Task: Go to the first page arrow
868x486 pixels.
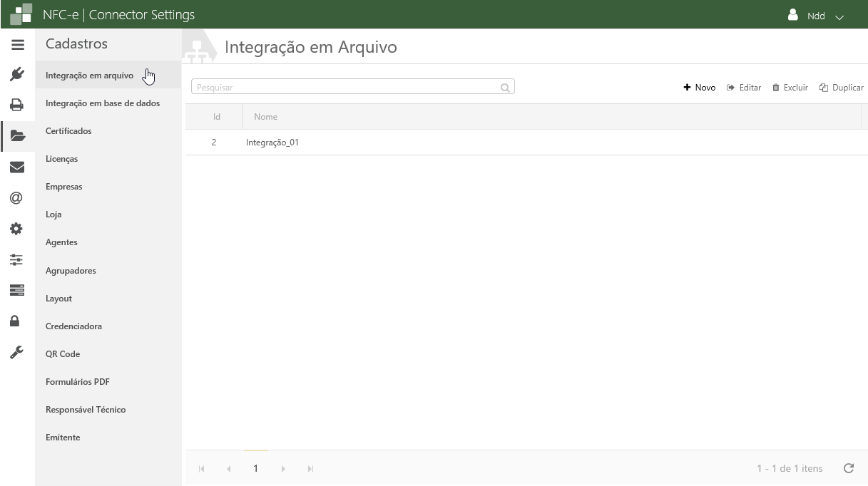Action: pos(202,469)
